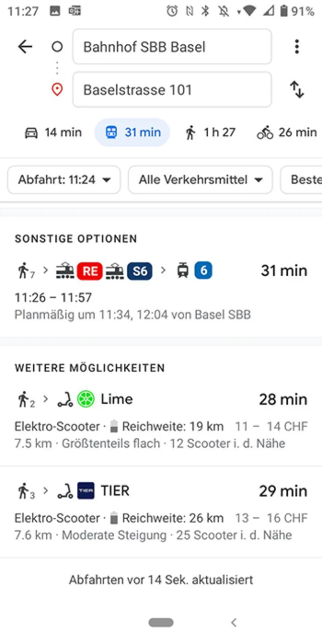Edit the Bahnhof SBB Basel start field
Image resolution: width=322 pixels, height=644 pixels.
click(x=172, y=47)
